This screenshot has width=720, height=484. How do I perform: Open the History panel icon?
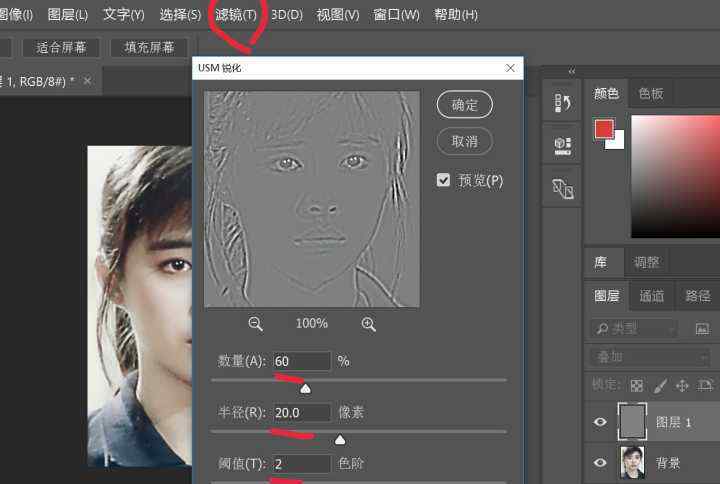(x=562, y=103)
